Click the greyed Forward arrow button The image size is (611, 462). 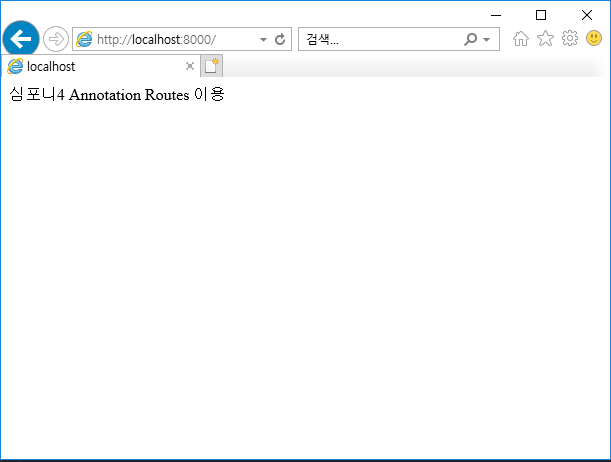(56, 39)
